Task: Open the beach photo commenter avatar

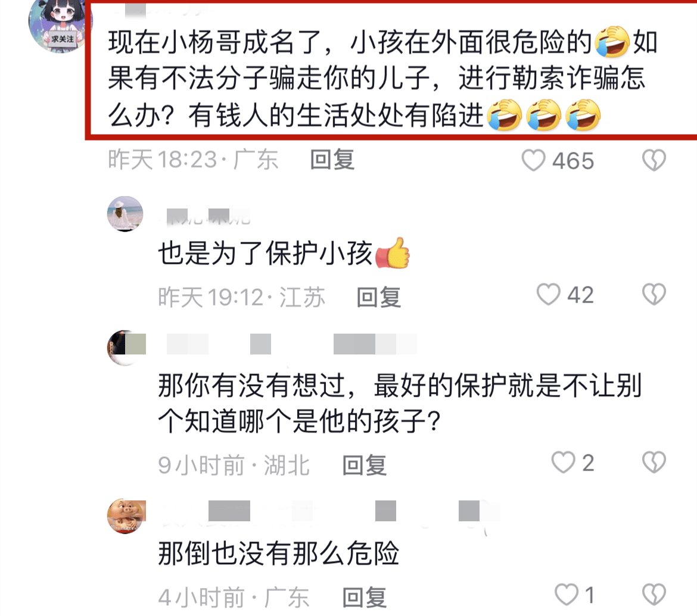Action: 125,214
